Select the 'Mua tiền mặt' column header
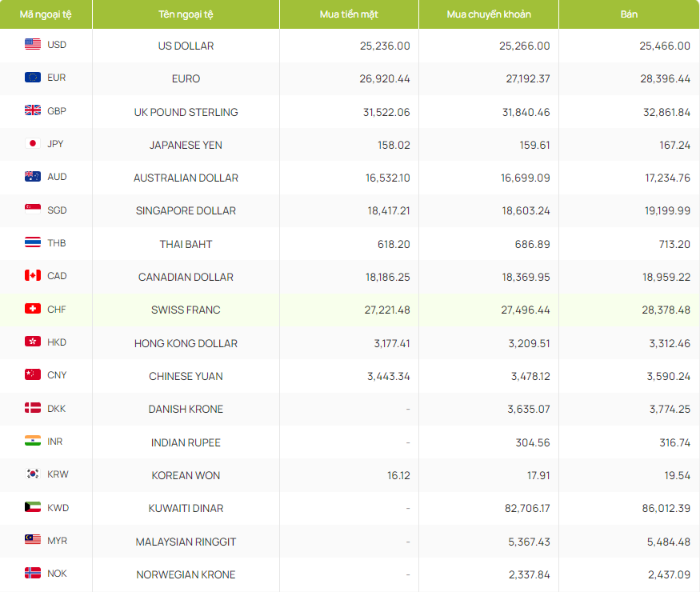The height and width of the screenshot is (592, 700). click(349, 14)
